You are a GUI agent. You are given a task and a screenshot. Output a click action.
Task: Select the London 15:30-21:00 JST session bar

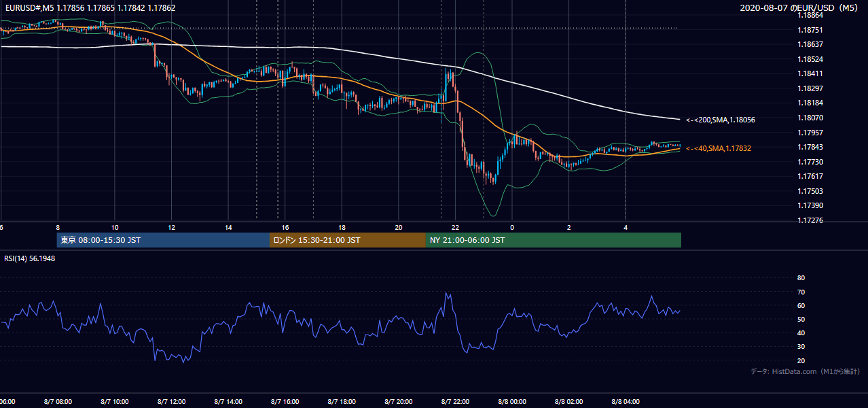pos(348,240)
